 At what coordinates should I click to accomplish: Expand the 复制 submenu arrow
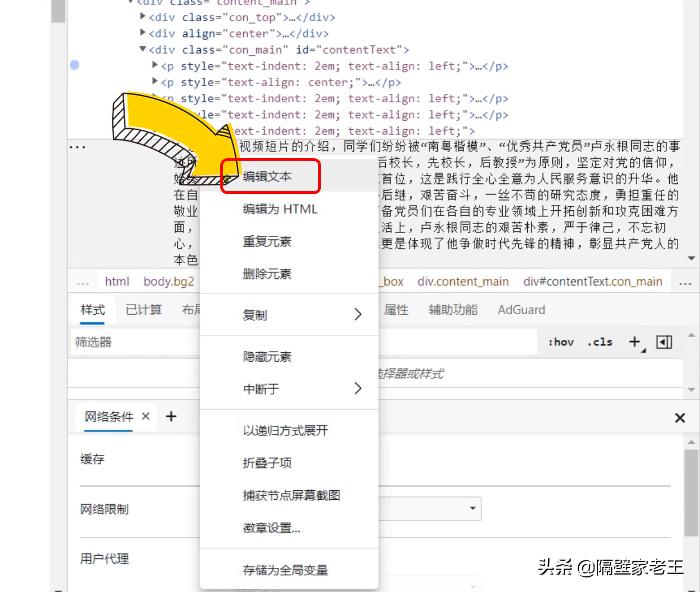coord(358,314)
